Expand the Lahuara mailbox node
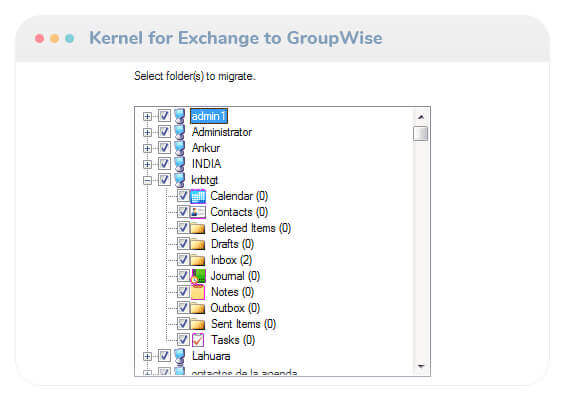This screenshot has width=565, height=401. pyautogui.click(x=147, y=356)
